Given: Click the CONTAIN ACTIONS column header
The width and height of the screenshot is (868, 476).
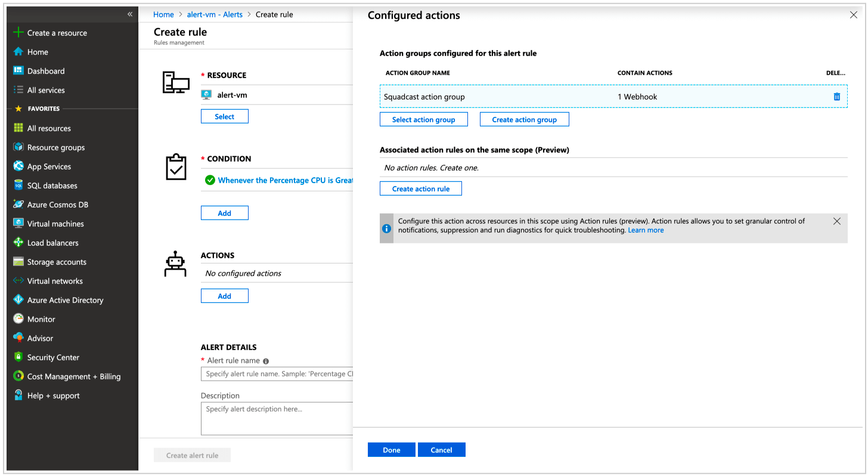Looking at the screenshot, I should pyautogui.click(x=645, y=73).
